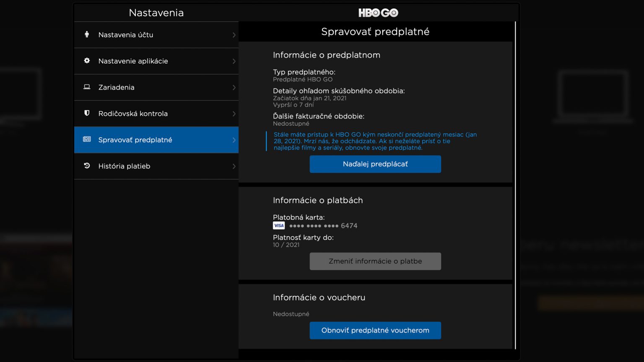Click the Spravovať predplatné page heading
Viewport: 644px width, 362px height.
375,32
